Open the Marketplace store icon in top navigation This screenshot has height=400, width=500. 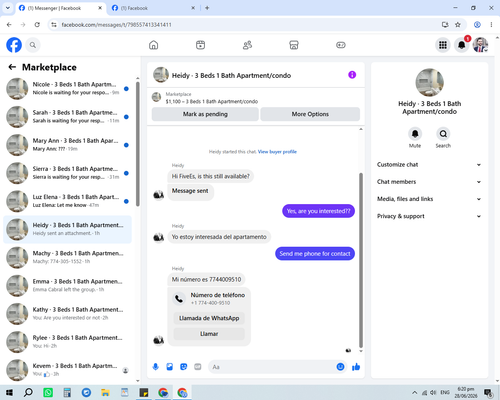[294, 45]
